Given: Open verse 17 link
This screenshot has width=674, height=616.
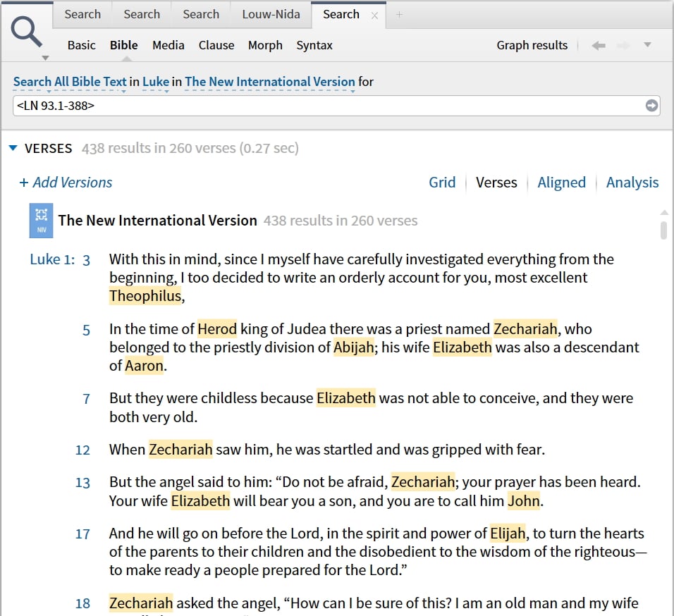Looking at the screenshot, I should pos(82,534).
